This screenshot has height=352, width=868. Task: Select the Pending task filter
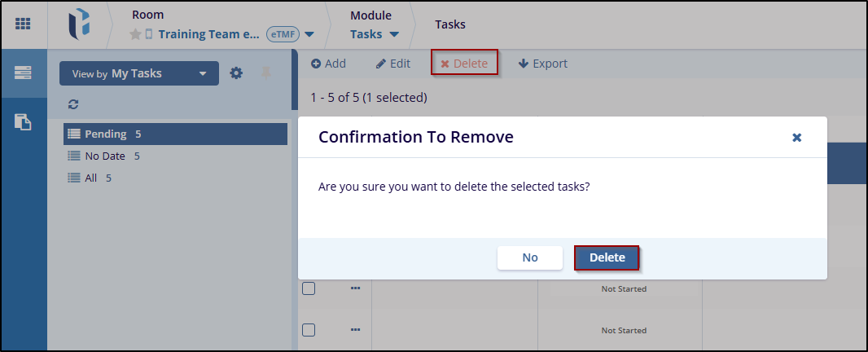tap(105, 134)
